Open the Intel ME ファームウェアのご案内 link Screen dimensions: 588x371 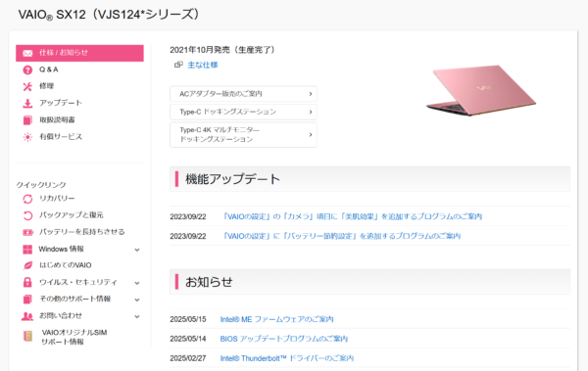coord(276,319)
